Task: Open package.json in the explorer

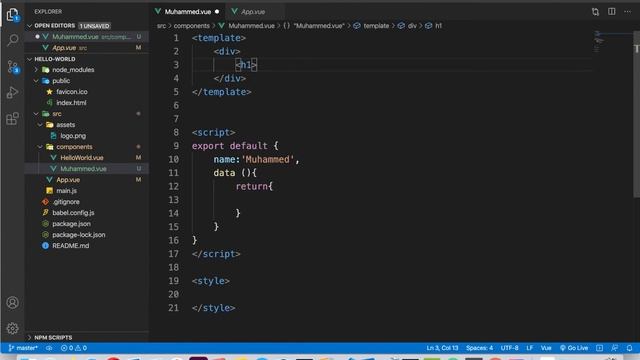Action: pyautogui.click(x=71, y=224)
